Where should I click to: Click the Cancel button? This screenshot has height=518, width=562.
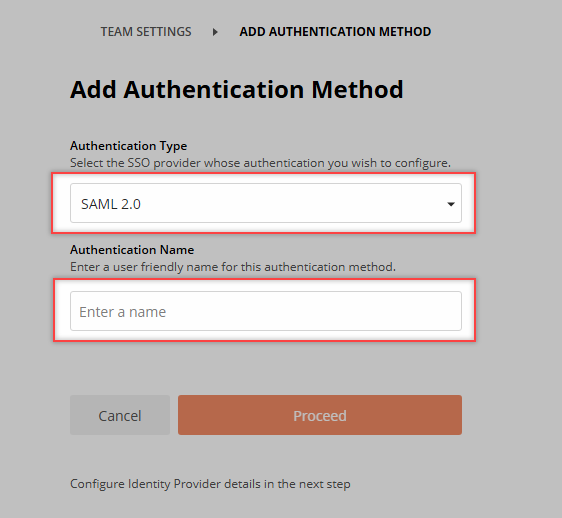point(120,415)
